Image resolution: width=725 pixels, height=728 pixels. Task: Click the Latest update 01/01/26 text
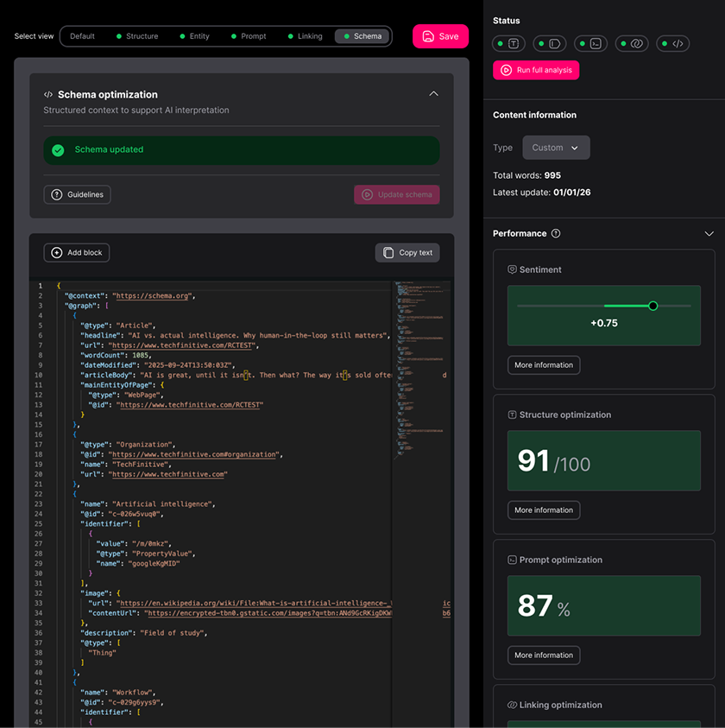(x=542, y=193)
